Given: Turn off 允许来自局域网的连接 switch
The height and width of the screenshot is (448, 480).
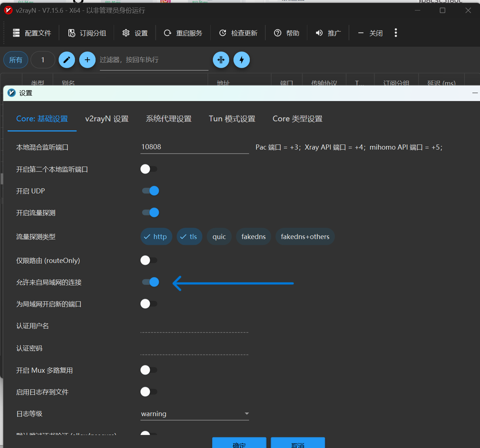Looking at the screenshot, I should 150,282.
